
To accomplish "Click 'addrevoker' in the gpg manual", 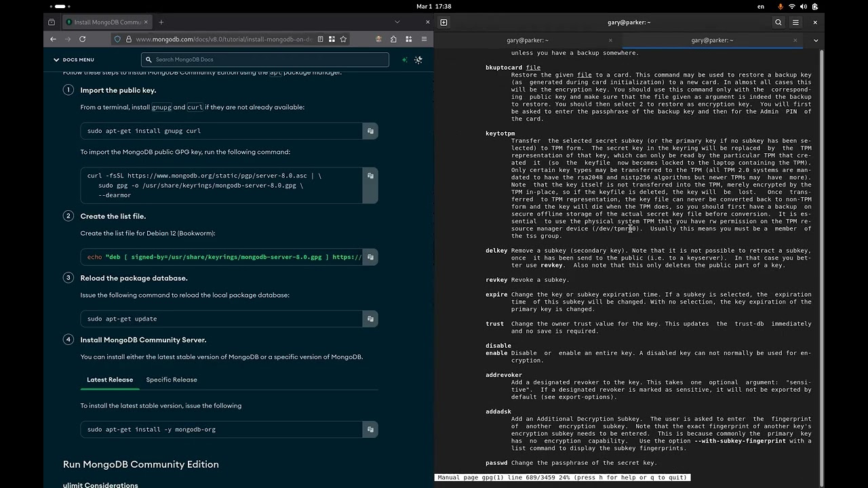I will click(x=504, y=375).
